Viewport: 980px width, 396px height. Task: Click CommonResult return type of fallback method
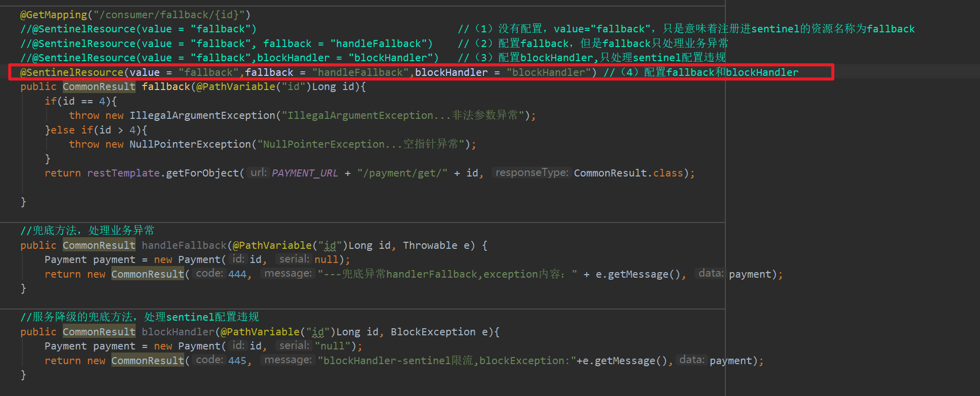click(x=99, y=86)
